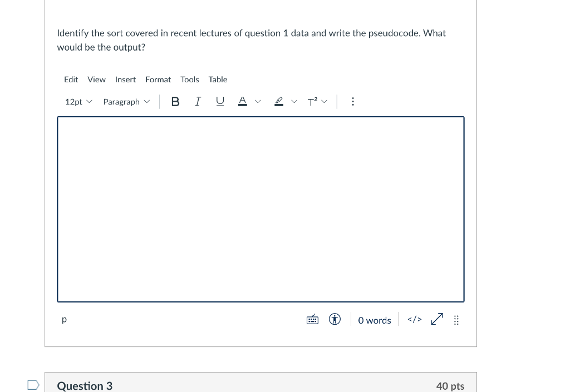Open the Insert menu
Viewport: 570px width, 392px height.
(x=125, y=80)
